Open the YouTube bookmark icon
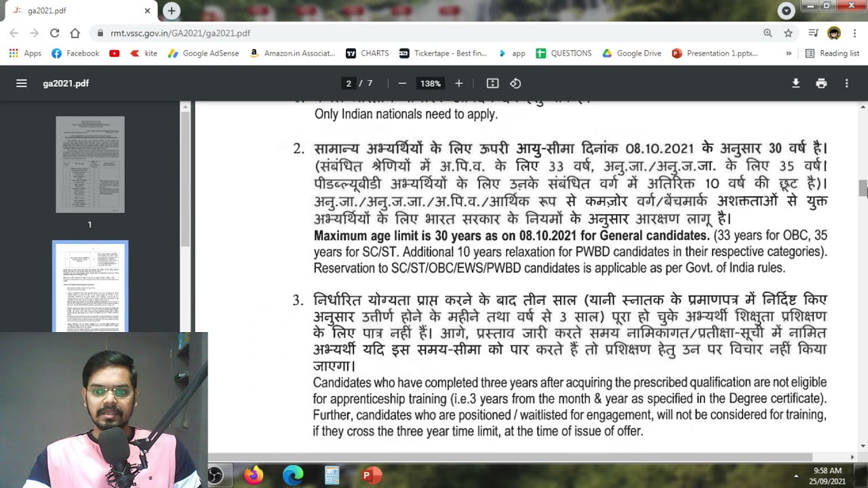 (x=115, y=53)
